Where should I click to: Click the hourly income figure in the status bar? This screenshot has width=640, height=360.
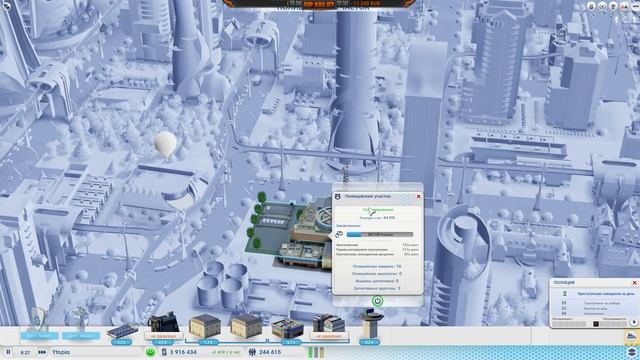click(226, 352)
